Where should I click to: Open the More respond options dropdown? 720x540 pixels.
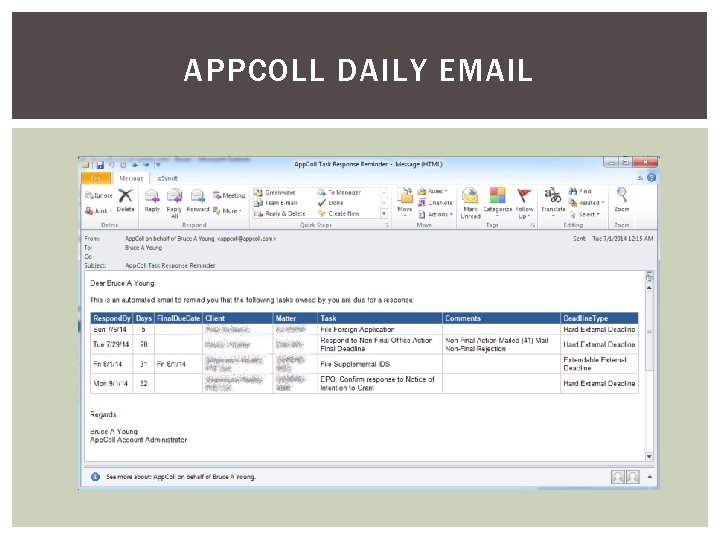click(x=227, y=211)
